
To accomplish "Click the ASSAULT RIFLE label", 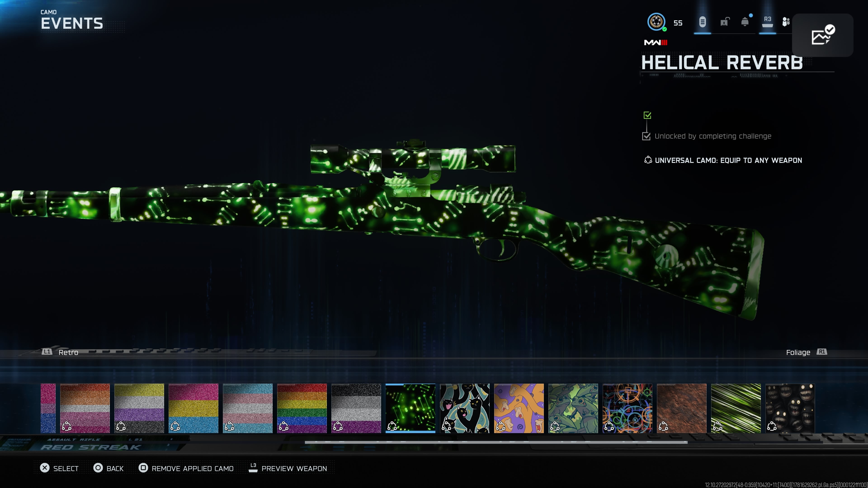I will coord(74,439).
